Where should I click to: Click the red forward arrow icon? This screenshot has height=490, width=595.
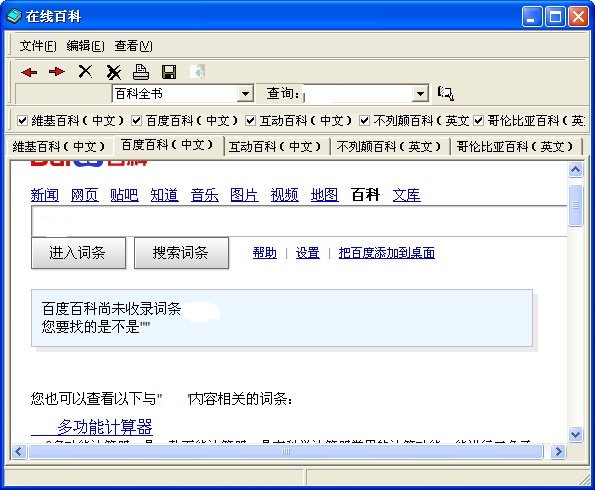[x=57, y=71]
